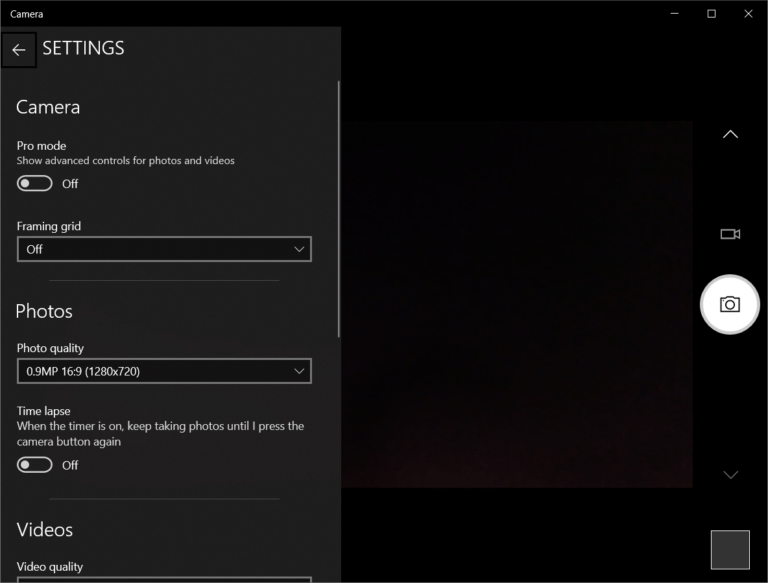The width and height of the screenshot is (768, 583).
Task: Click the Camera section heading
Action: point(48,107)
